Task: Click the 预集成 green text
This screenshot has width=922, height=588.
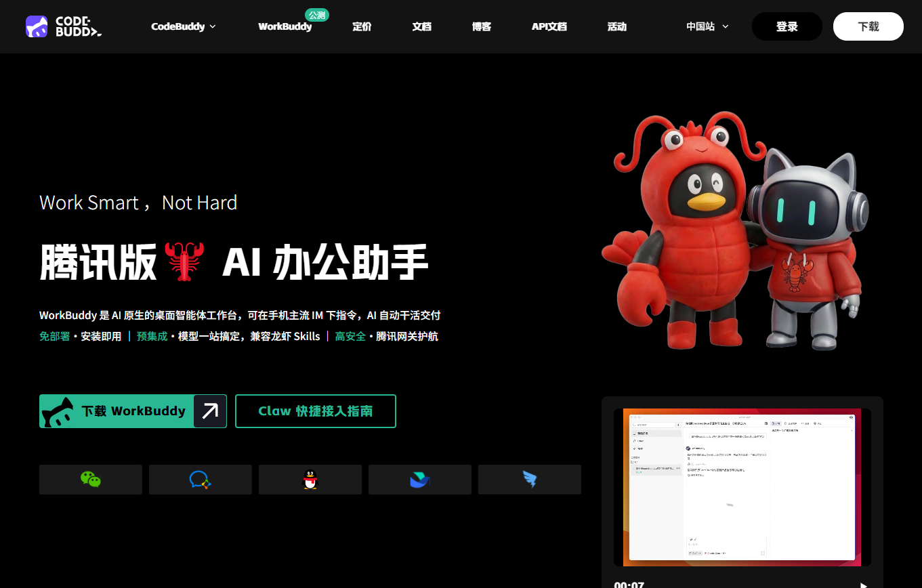Action: pyautogui.click(x=152, y=336)
